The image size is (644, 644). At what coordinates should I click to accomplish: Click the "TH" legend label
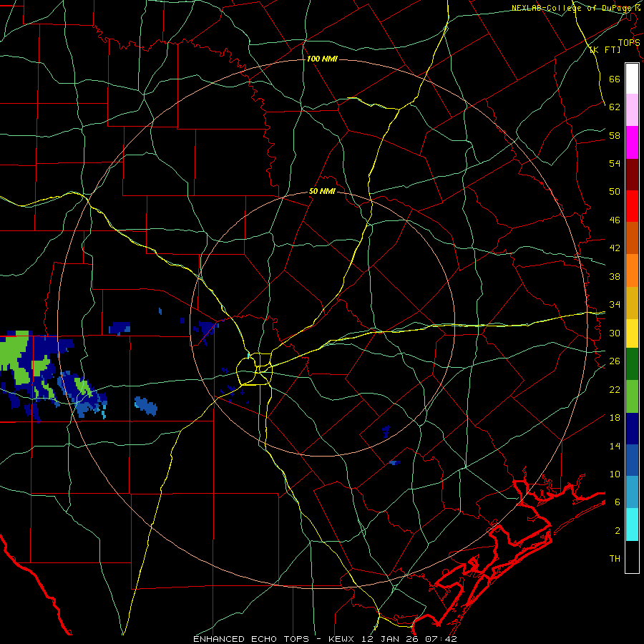615,559
